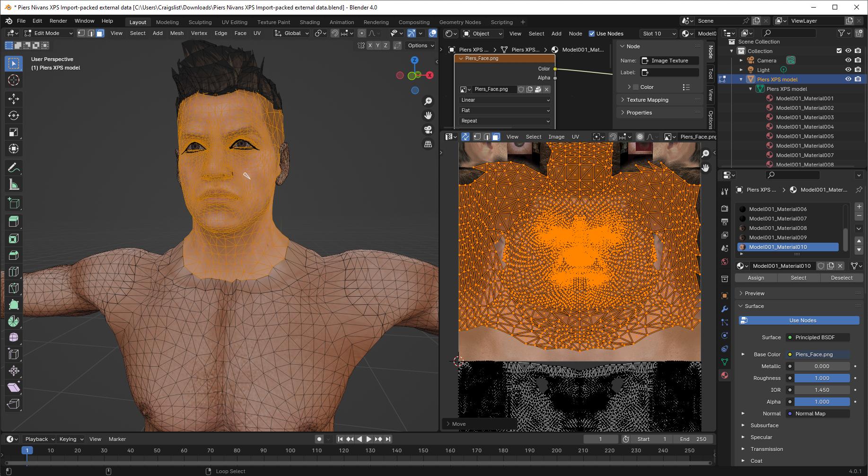Select the Cursor tool in viewport toolbar

14,80
